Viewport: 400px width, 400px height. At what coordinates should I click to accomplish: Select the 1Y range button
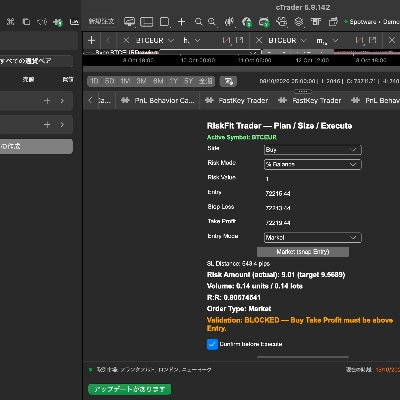pyautogui.click(x=173, y=81)
